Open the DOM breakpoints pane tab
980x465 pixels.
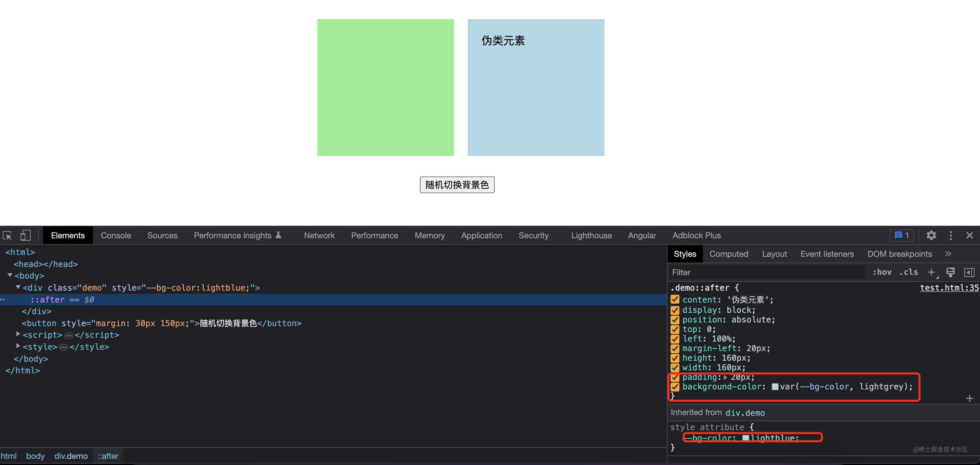click(x=899, y=254)
